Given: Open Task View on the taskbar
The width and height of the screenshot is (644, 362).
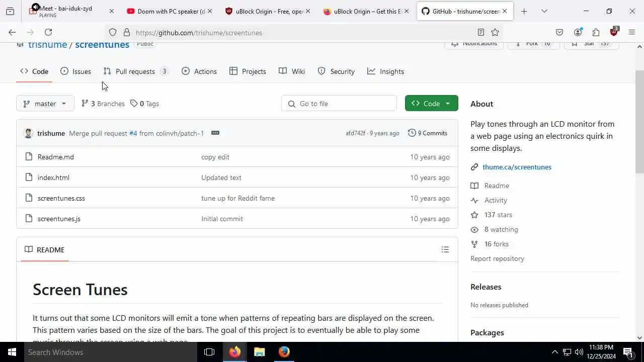Looking at the screenshot, I should point(209,352).
